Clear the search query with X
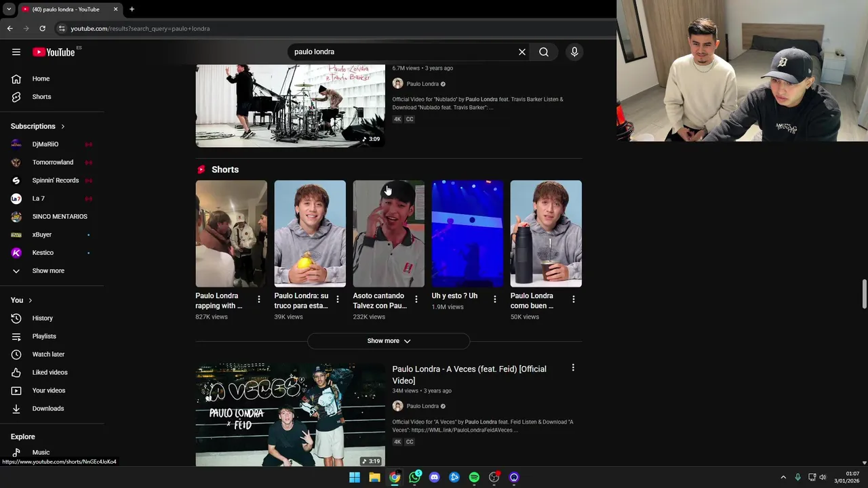Image resolution: width=868 pixels, height=488 pixels. tap(522, 52)
